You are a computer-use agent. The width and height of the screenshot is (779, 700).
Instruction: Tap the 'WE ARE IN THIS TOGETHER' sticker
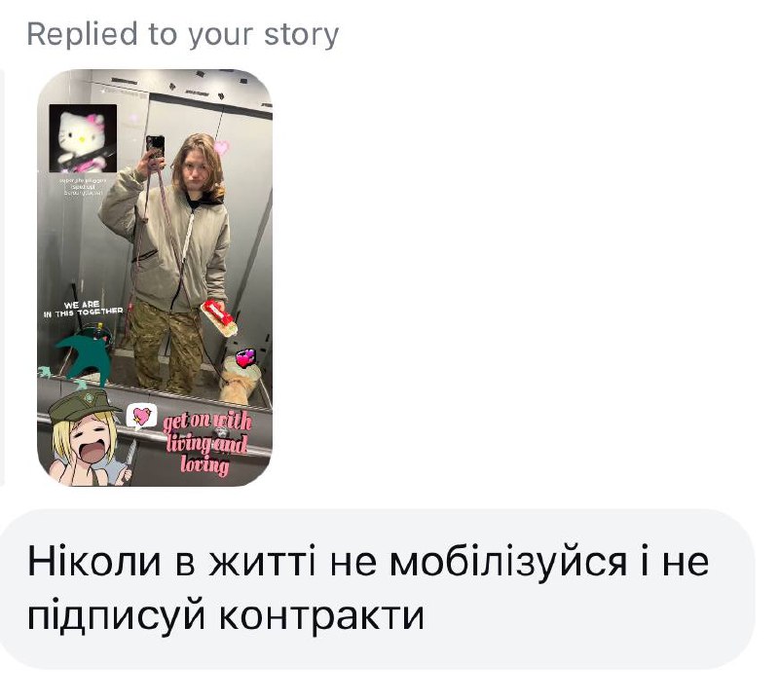coord(83,308)
